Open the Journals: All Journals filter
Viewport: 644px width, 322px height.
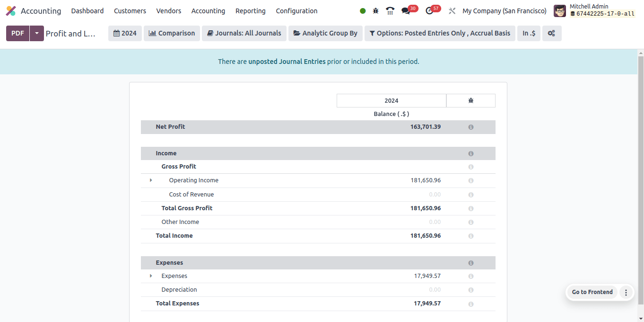tap(244, 33)
